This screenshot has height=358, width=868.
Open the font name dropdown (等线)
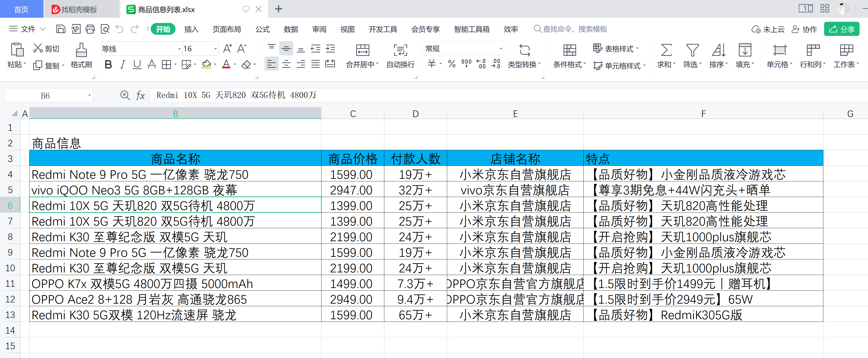click(x=179, y=49)
